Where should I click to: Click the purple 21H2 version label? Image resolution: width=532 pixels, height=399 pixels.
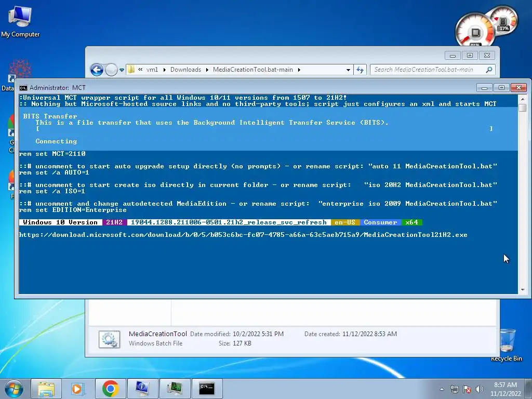114,222
